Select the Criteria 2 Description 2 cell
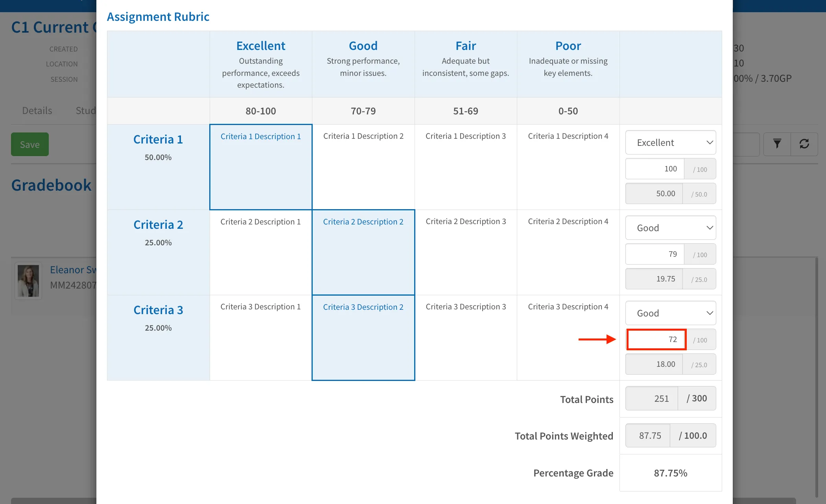This screenshot has width=826, height=504. 363,252
